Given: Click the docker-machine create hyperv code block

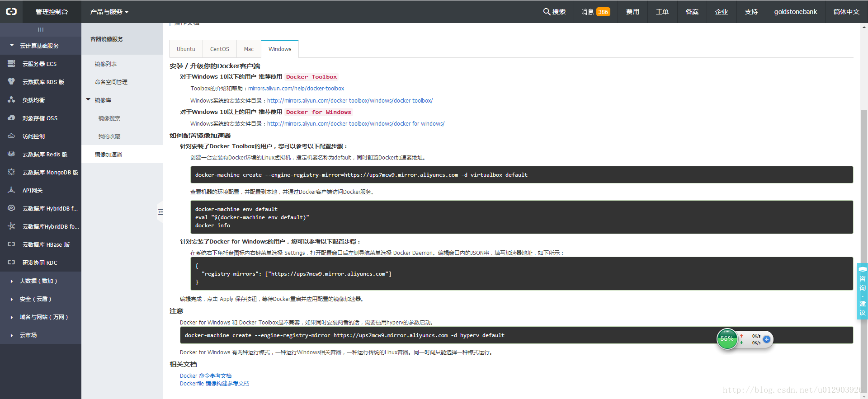Looking at the screenshot, I should point(516,335).
